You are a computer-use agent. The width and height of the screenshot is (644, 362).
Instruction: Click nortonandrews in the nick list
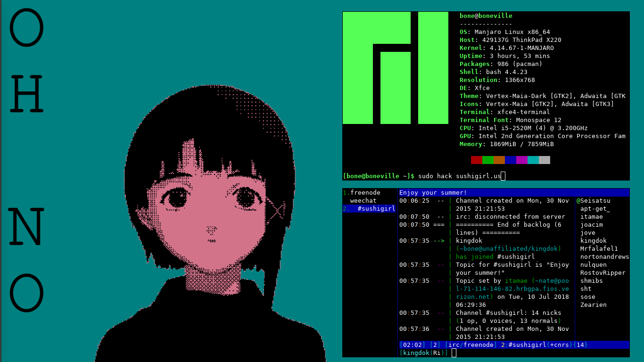[604, 256]
